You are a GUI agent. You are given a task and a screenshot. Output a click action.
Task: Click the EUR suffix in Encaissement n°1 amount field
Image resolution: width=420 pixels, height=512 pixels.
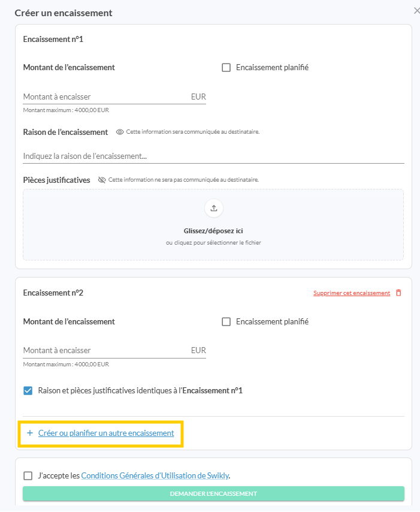[x=198, y=97]
